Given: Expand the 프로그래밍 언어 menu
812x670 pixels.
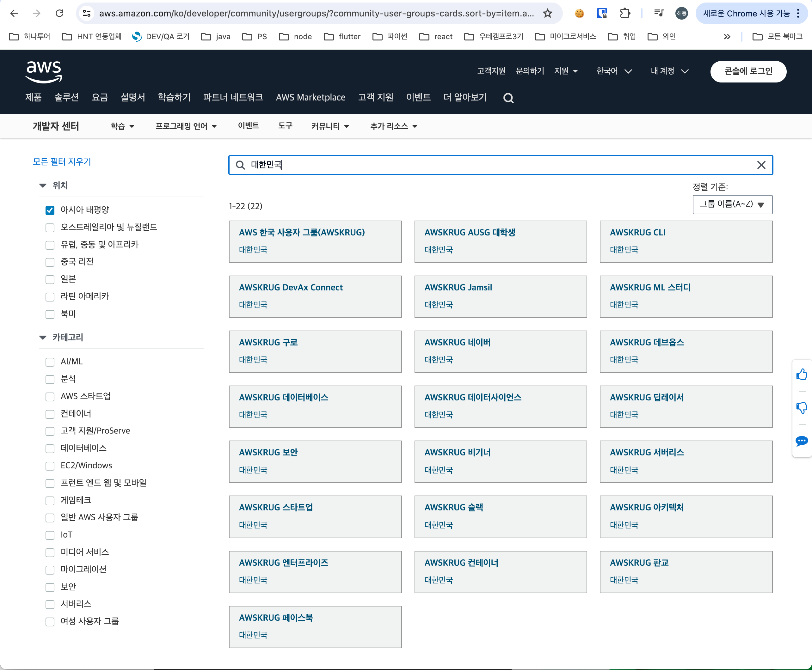Looking at the screenshot, I should (186, 126).
